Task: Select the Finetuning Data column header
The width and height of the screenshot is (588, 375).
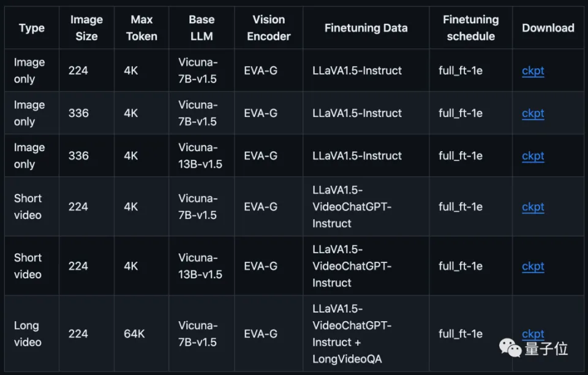Action: click(366, 28)
